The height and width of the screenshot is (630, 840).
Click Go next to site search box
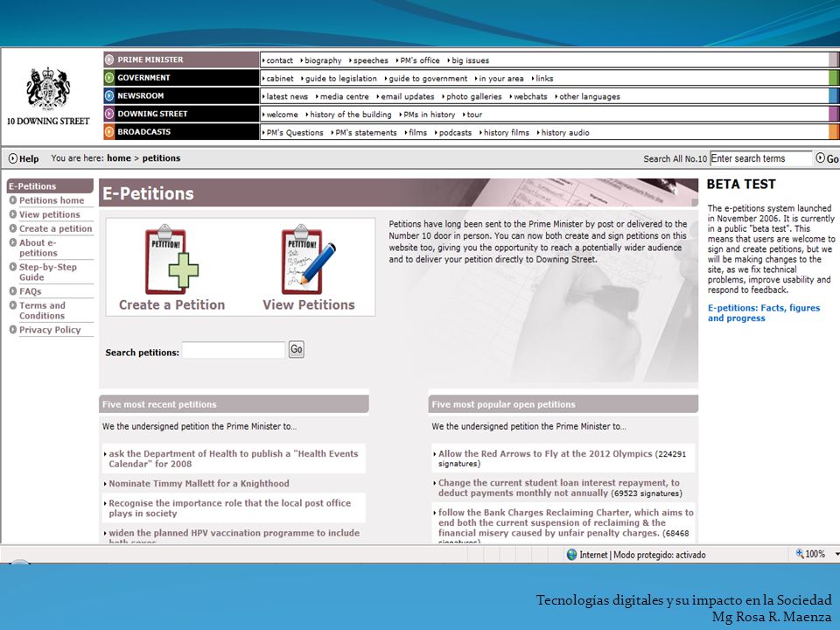pos(827,158)
